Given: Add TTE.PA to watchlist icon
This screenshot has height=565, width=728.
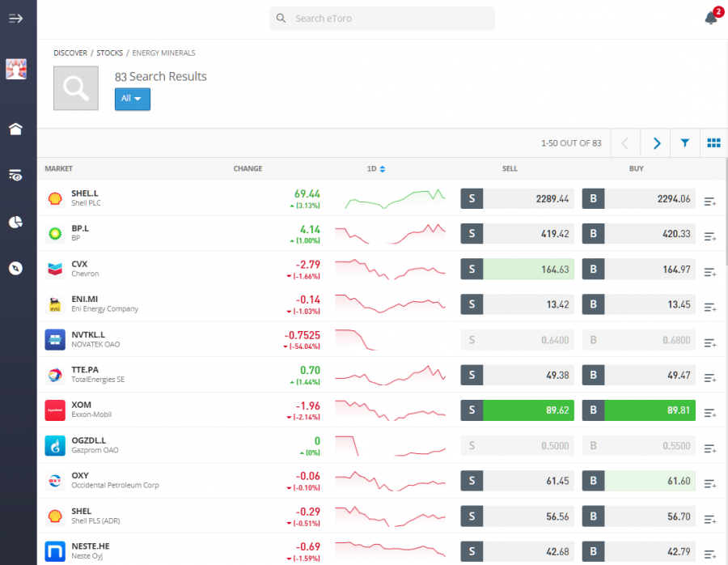Looking at the screenshot, I should [710, 378].
